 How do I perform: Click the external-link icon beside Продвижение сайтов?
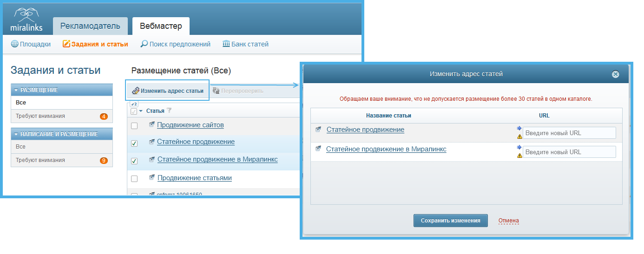(x=151, y=125)
